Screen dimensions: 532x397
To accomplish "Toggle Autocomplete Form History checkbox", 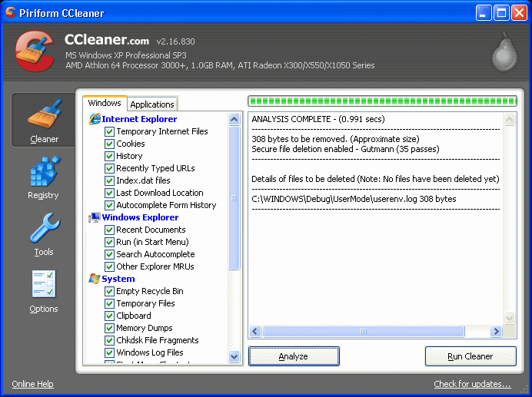I will [109, 205].
